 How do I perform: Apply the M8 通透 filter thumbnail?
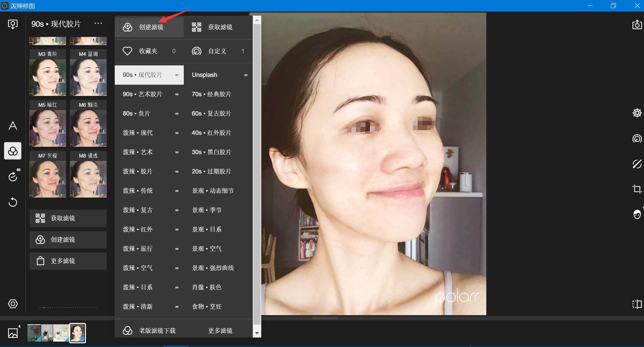(88, 175)
